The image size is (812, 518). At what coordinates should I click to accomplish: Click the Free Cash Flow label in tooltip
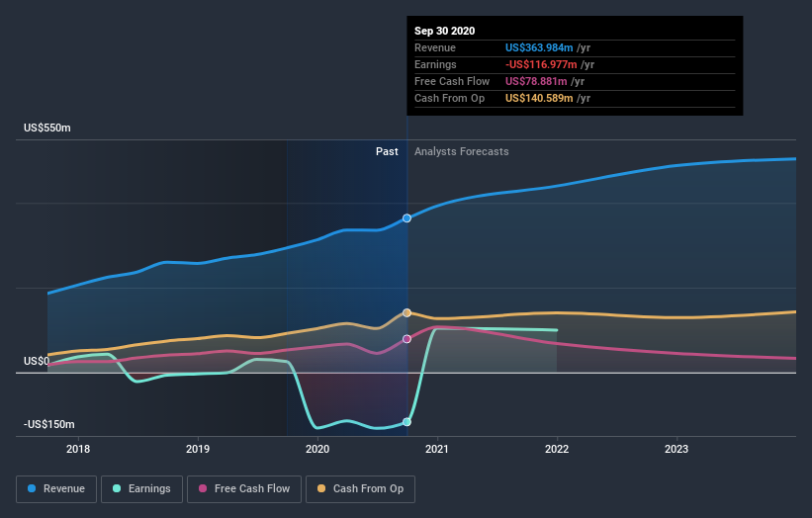(452, 81)
